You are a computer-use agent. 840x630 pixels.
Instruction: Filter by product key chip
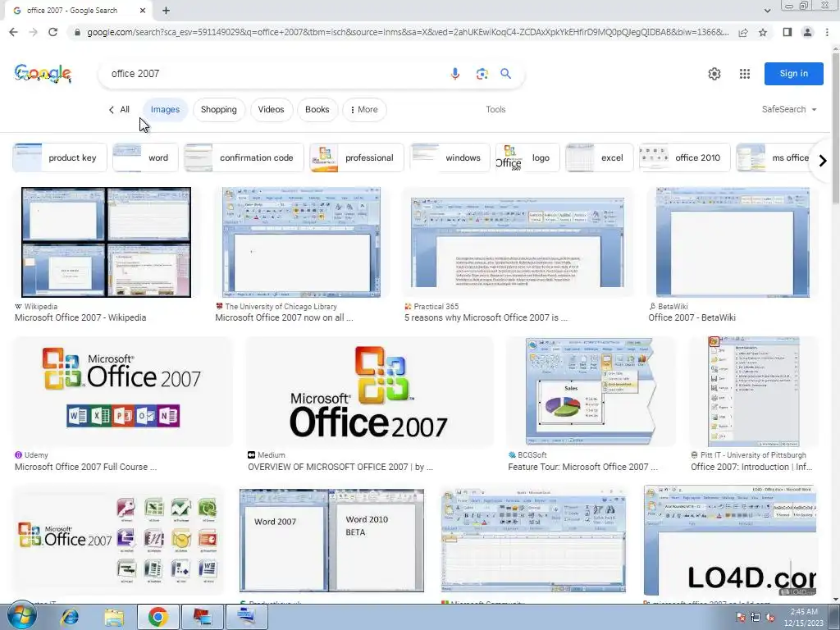(x=59, y=157)
